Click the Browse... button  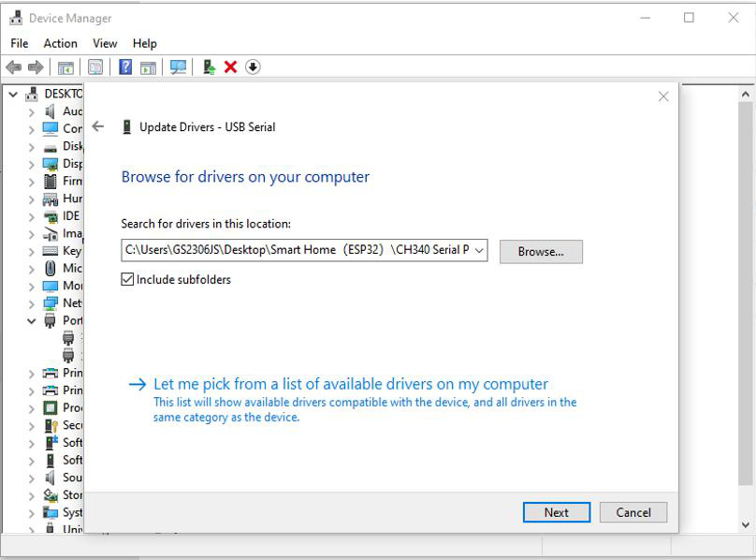coord(541,252)
